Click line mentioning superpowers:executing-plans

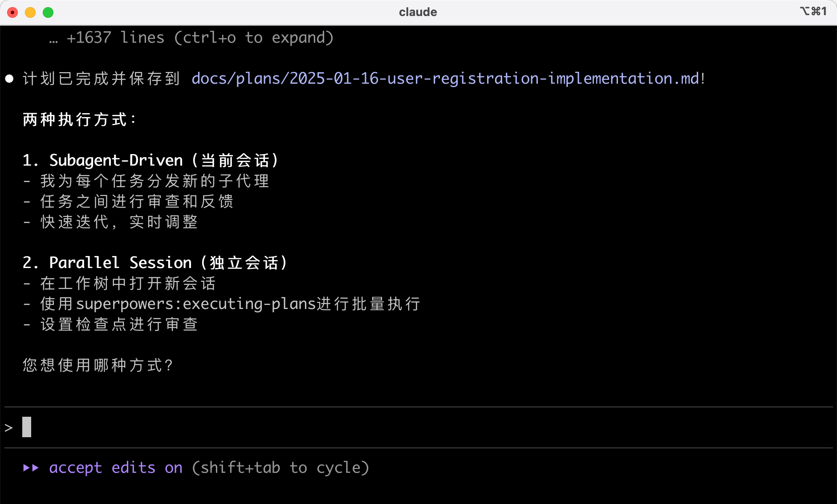(x=221, y=304)
